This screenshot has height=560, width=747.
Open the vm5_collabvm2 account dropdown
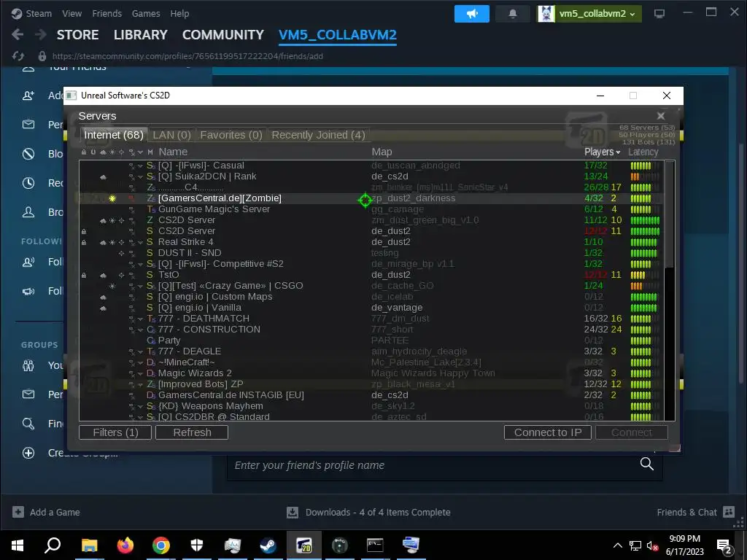pyautogui.click(x=589, y=14)
